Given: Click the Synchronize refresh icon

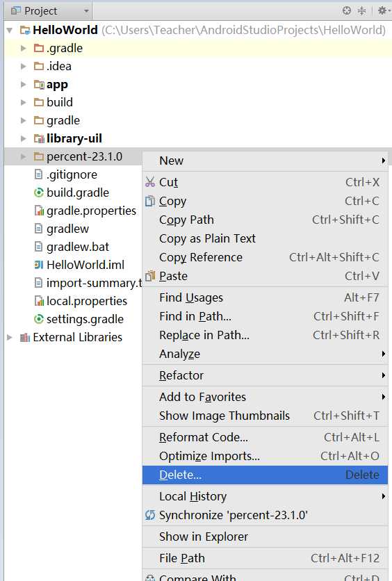Looking at the screenshot, I should 150,515.
